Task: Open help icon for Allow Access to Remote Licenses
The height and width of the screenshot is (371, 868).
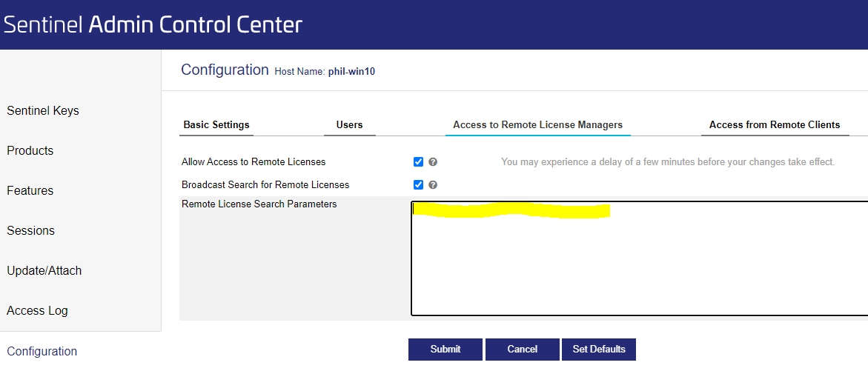Action: tap(434, 162)
